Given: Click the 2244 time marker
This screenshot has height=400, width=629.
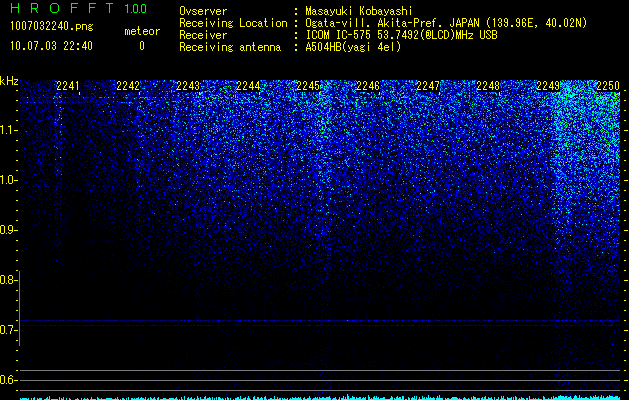Looking at the screenshot, I should point(248,86).
